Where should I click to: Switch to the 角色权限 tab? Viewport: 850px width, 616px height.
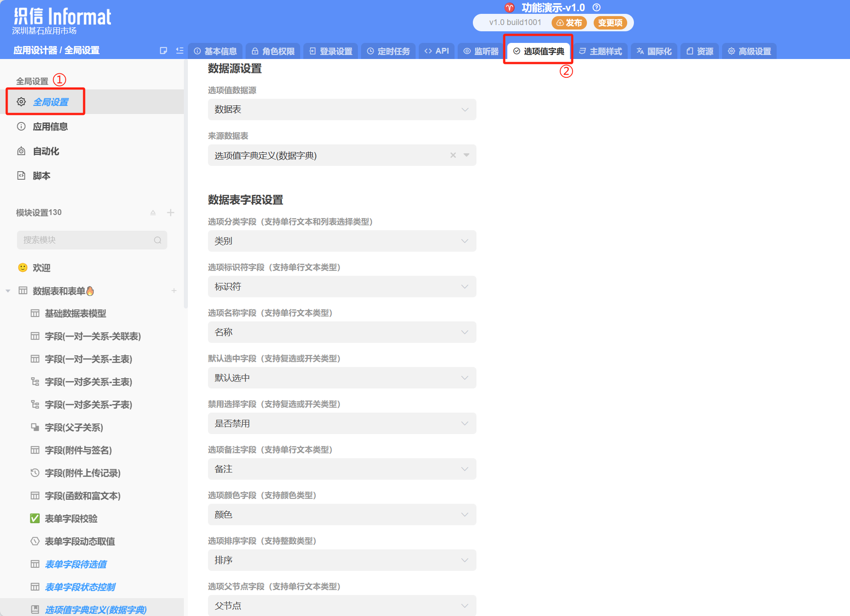[x=273, y=51]
